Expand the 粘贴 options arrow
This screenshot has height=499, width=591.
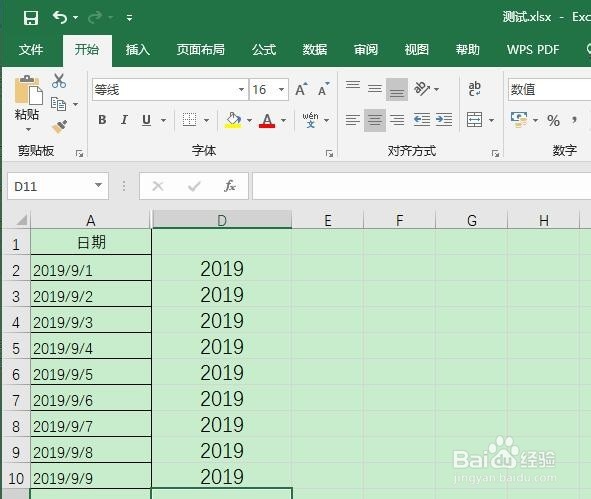click(28, 129)
